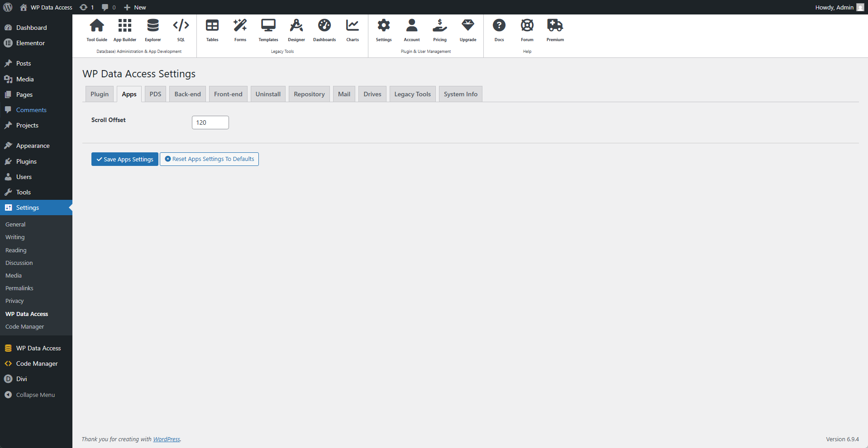Screen dimensions: 868x448
Task: Open the System Info tab
Action: click(460, 94)
